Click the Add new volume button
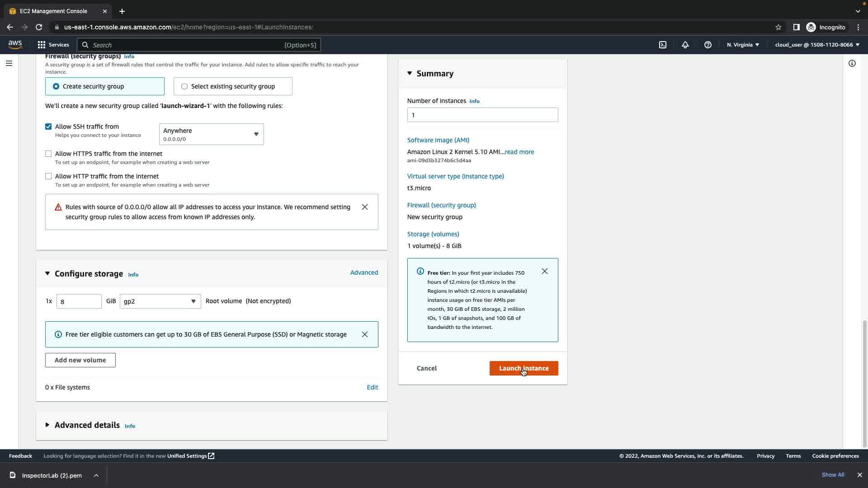 80,360
